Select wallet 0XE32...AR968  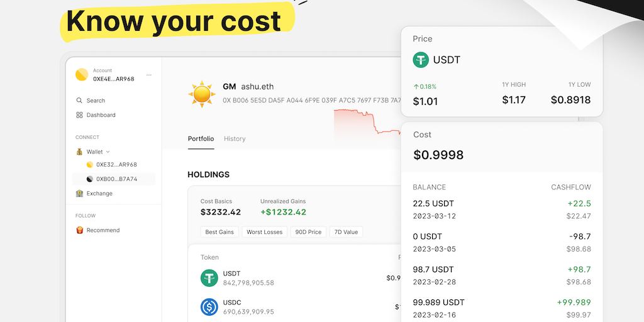pyautogui.click(x=116, y=165)
